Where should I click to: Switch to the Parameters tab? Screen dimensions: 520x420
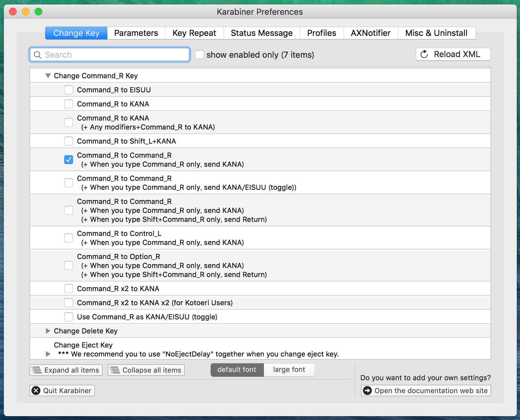[136, 33]
